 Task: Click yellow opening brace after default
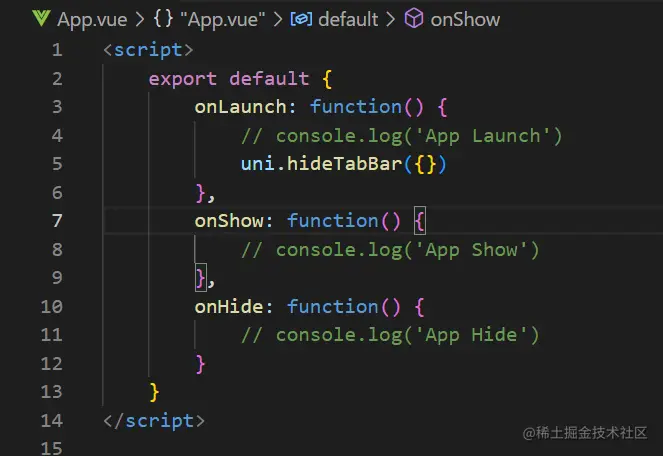(327, 79)
